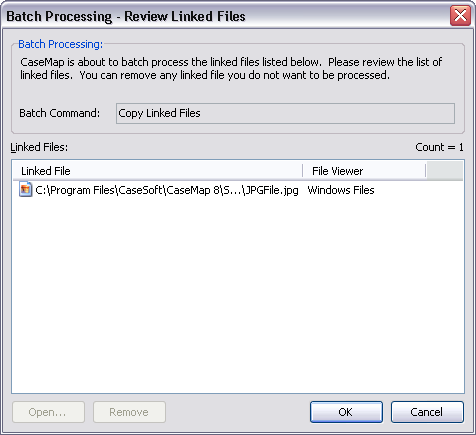Click the blank column header on right
This screenshot has height=435, width=476.
pyautogui.click(x=444, y=171)
